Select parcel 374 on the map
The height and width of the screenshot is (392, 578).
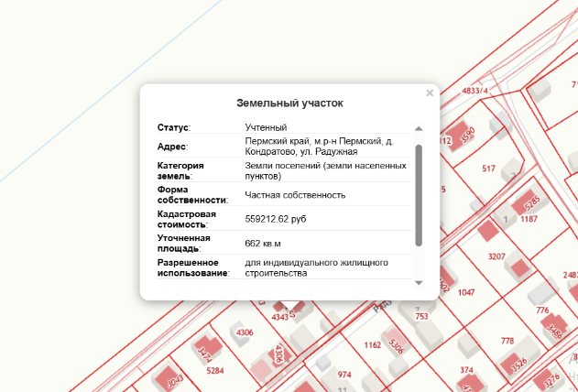tap(466, 370)
